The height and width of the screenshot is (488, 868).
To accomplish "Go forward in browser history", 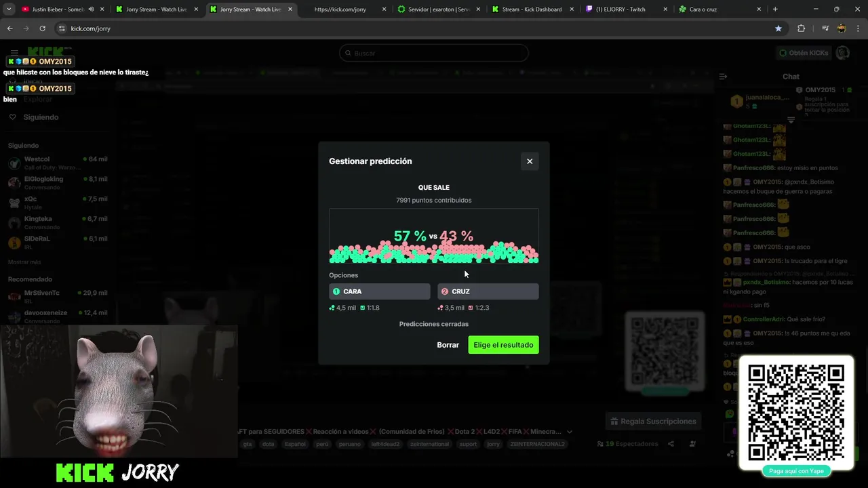I will [x=26, y=28].
